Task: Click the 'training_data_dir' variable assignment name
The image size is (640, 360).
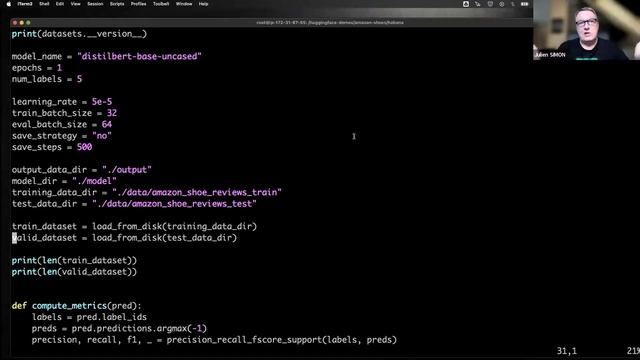Action: tap(54, 192)
